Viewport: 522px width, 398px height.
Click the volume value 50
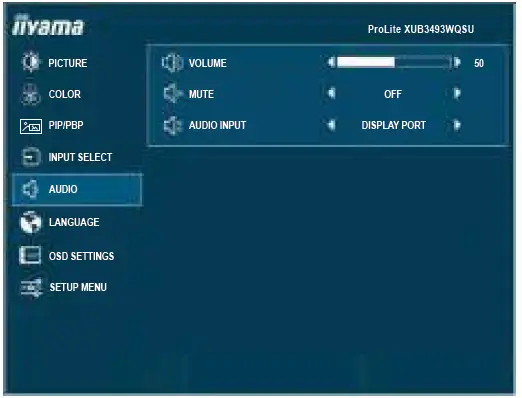coord(479,63)
